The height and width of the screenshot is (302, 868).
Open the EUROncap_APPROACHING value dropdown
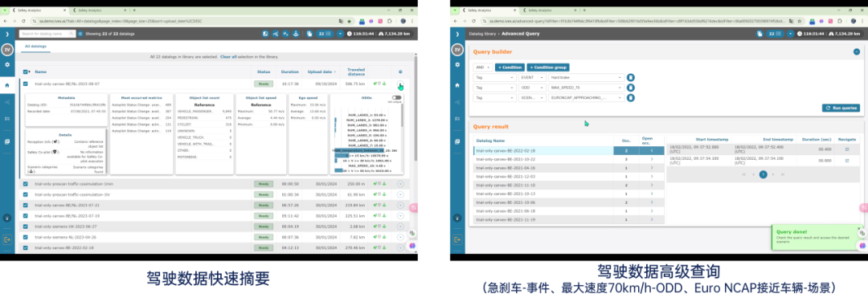(x=586, y=98)
